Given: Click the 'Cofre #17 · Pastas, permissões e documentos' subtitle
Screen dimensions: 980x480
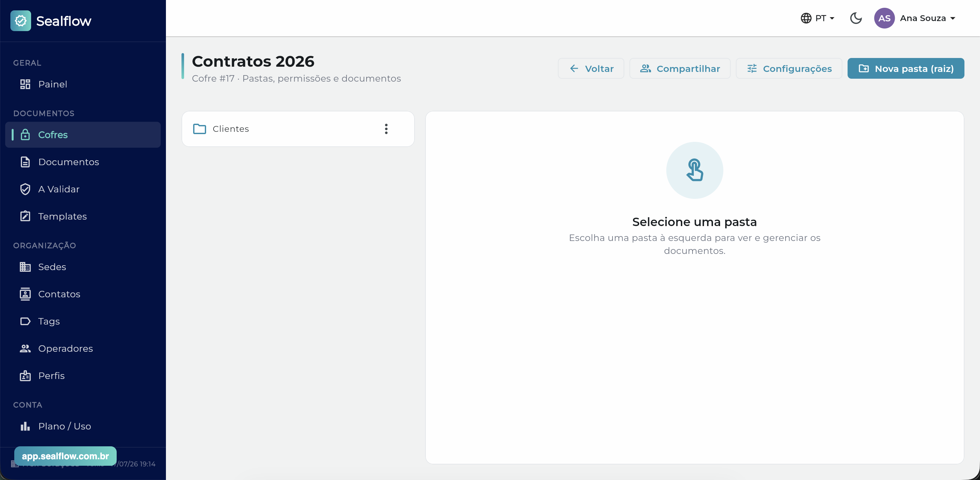Looking at the screenshot, I should (x=296, y=78).
